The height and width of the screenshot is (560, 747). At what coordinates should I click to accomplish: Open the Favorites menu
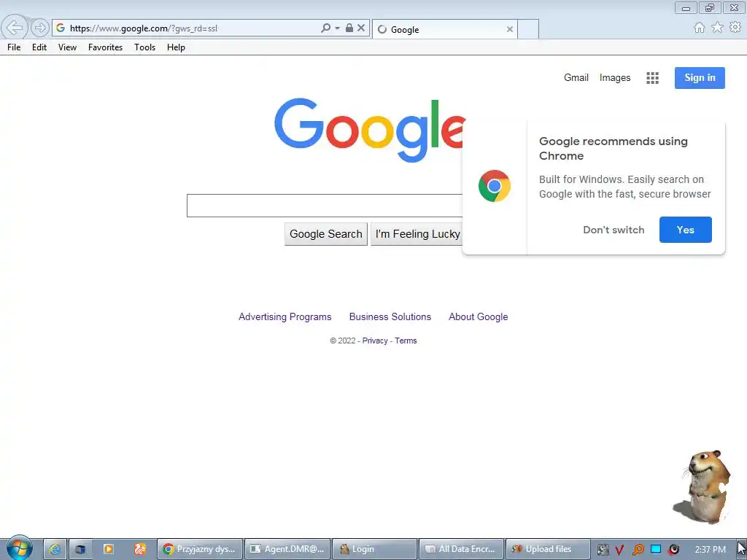coord(105,47)
